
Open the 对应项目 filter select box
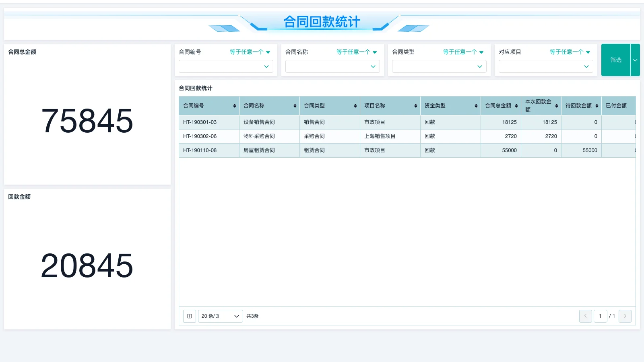pyautogui.click(x=546, y=66)
